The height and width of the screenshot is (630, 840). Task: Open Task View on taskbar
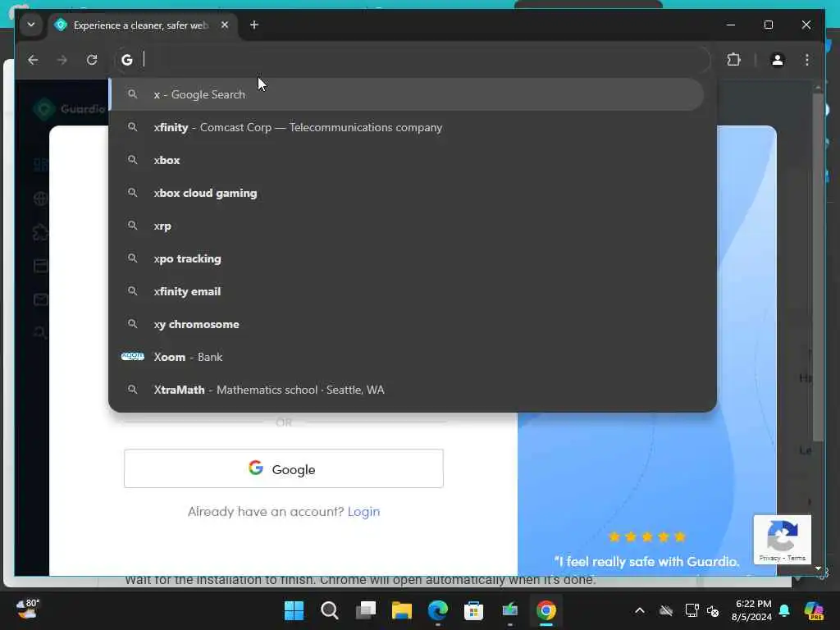[x=366, y=610]
